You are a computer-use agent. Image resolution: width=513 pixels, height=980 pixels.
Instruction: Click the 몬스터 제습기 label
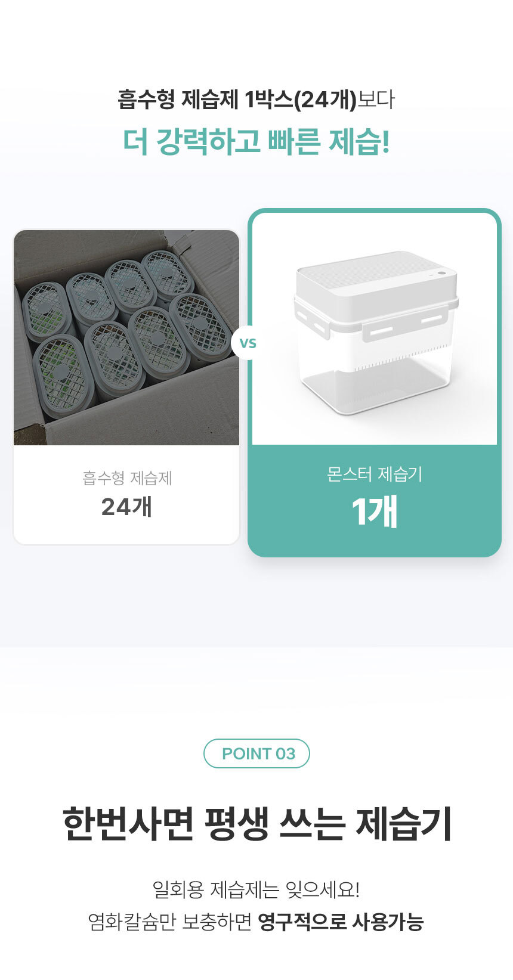(x=375, y=475)
